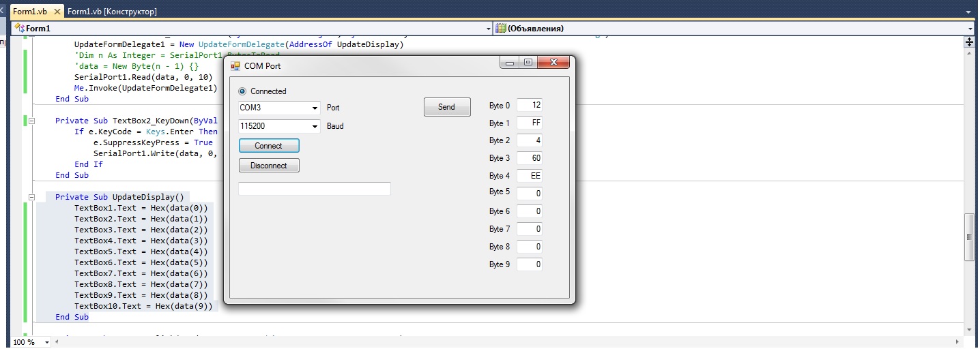The height and width of the screenshot is (351, 980).
Task: Click the Byte 2 field showing 4
Action: 530,140
